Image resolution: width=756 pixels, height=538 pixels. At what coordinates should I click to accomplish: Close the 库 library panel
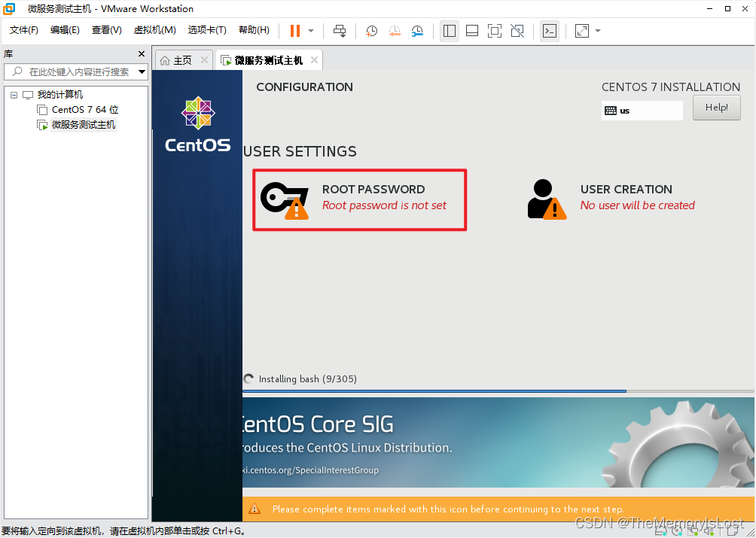(x=142, y=54)
